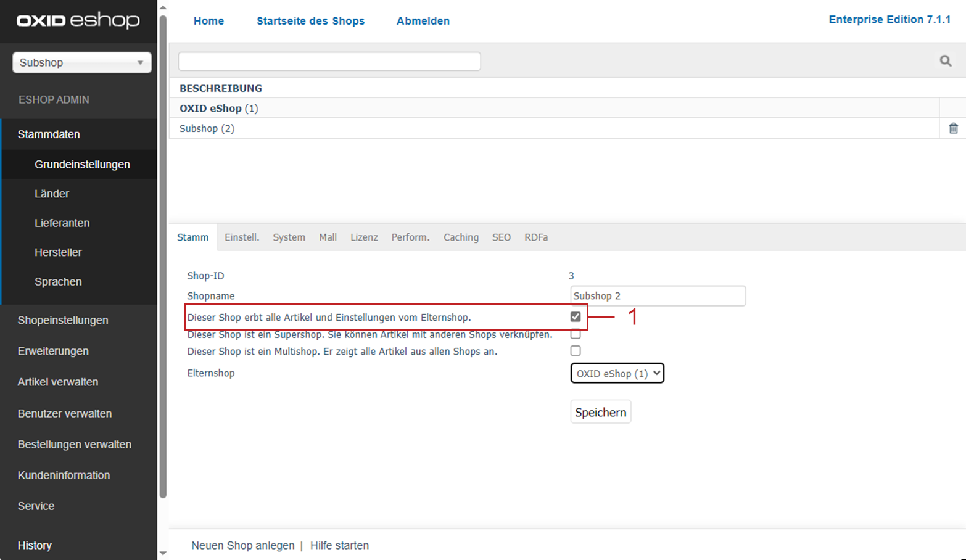Click the search magnifier icon
966x560 pixels.
click(x=945, y=61)
